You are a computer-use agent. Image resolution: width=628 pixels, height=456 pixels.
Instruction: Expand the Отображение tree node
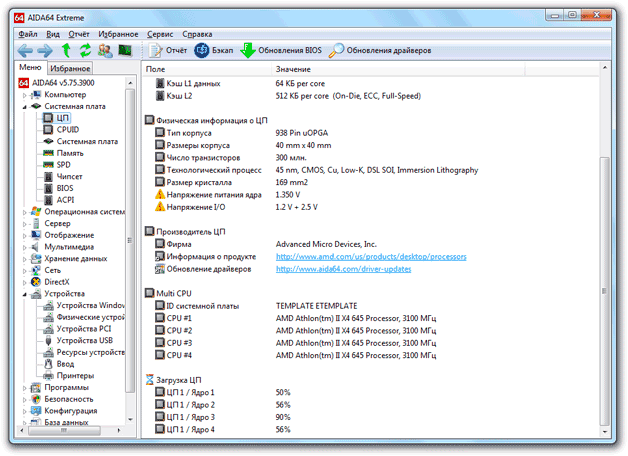click(x=24, y=235)
